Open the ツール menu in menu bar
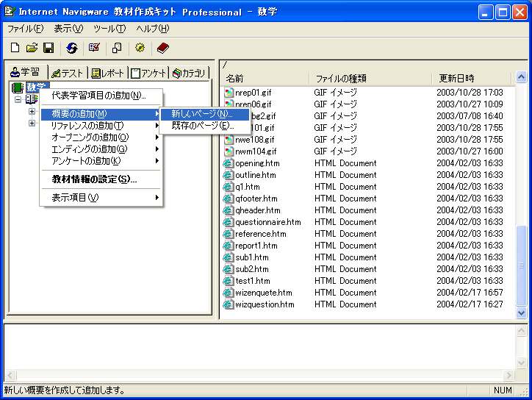532x400 pixels. tap(109, 29)
